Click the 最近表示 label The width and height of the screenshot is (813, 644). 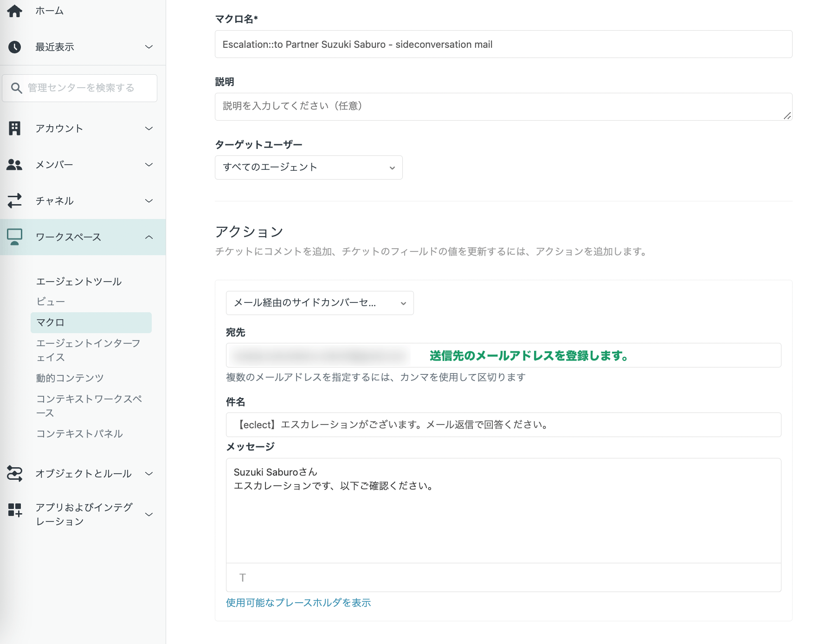tap(55, 47)
